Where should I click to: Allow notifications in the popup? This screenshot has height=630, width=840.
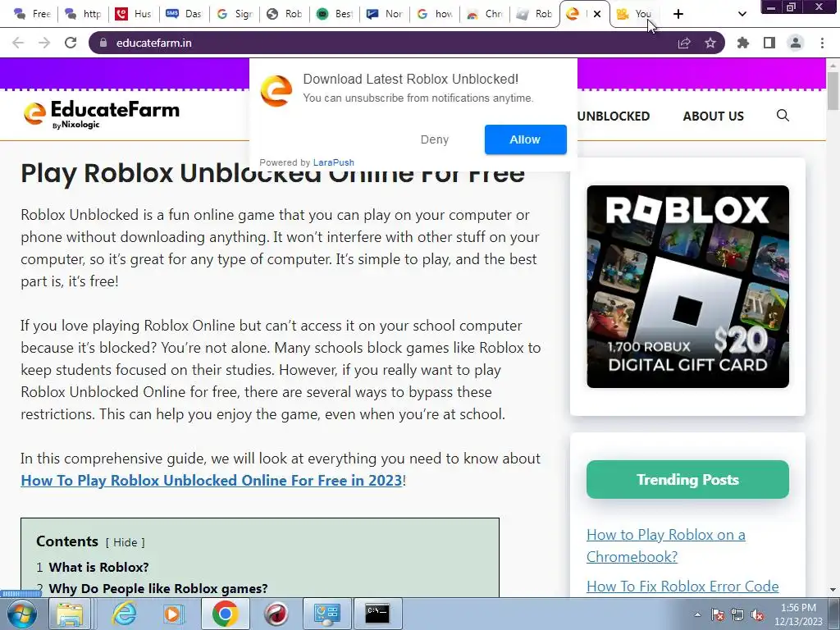coord(526,139)
